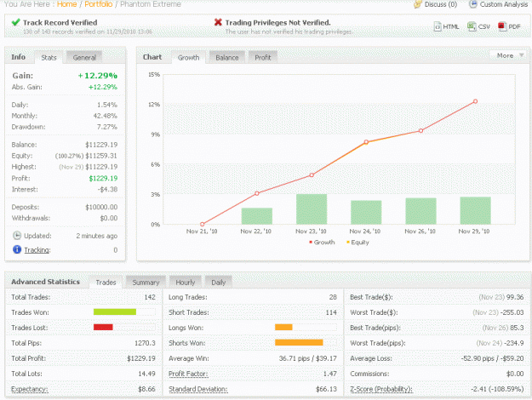Click the +12.29% Gain value

click(x=97, y=75)
